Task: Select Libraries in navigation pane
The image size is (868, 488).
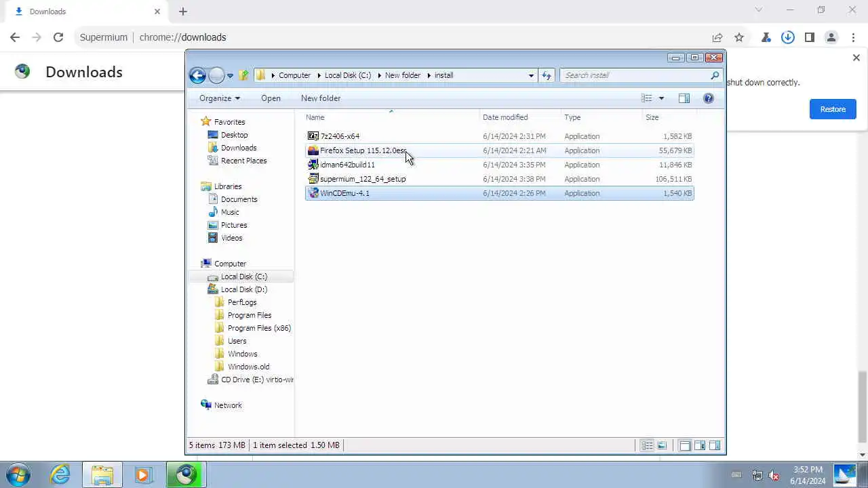Action: pyautogui.click(x=228, y=186)
